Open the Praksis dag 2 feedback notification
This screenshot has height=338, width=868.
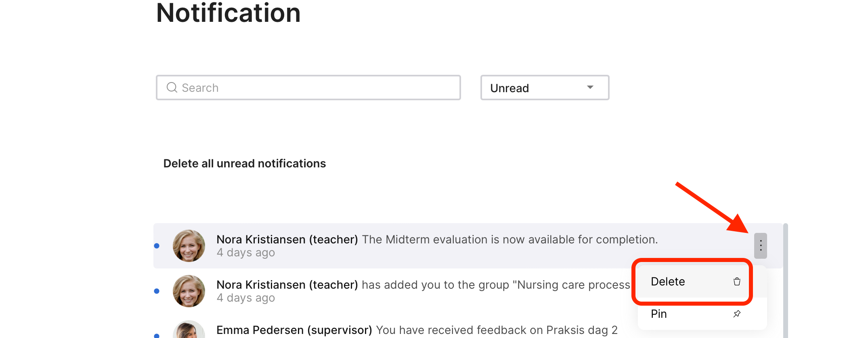point(497,330)
